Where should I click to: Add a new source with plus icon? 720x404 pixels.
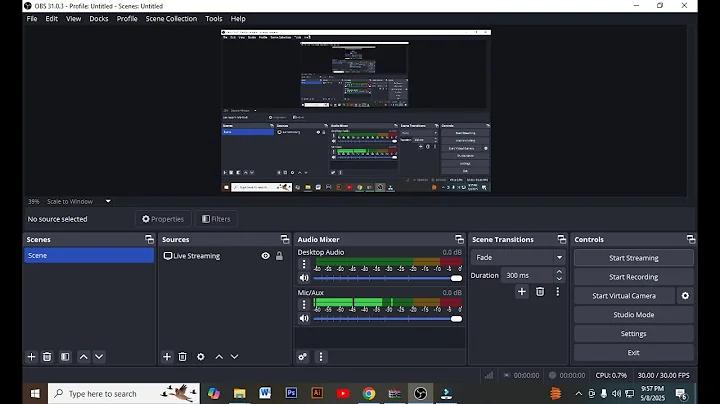167,357
